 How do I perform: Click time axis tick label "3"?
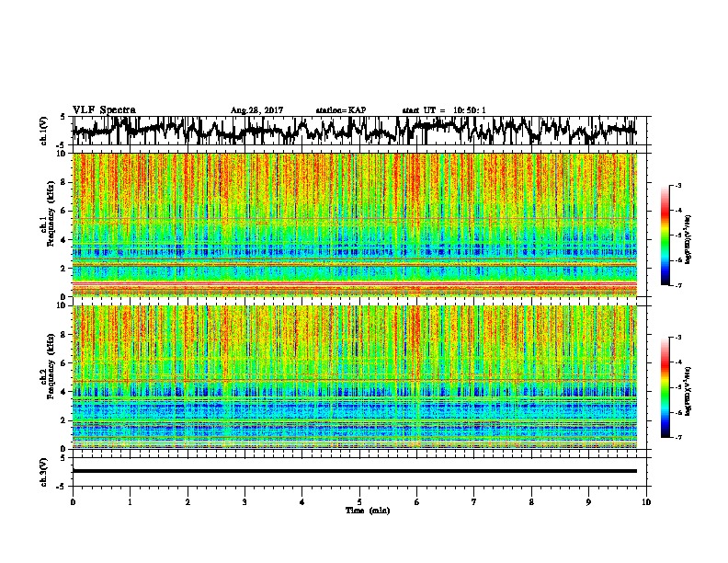click(x=245, y=502)
